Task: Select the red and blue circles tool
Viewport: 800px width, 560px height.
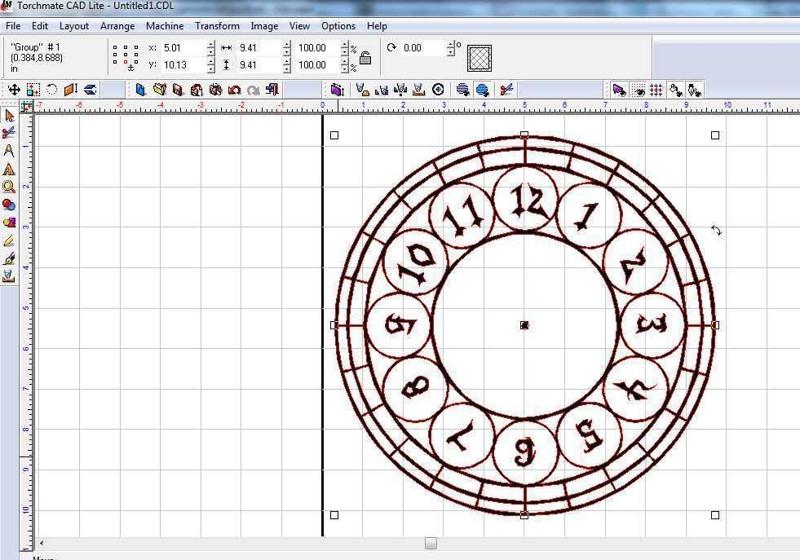Action: [9, 205]
